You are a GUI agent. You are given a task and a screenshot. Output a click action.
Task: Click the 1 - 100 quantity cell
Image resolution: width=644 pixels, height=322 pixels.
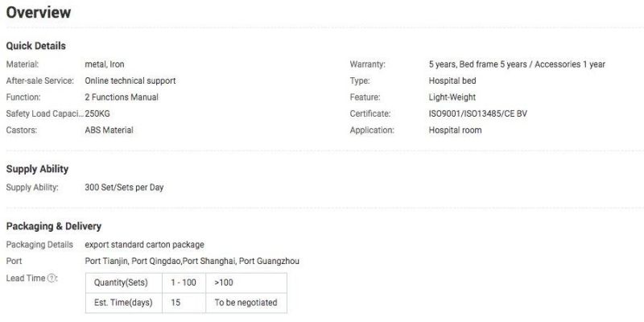click(x=184, y=283)
